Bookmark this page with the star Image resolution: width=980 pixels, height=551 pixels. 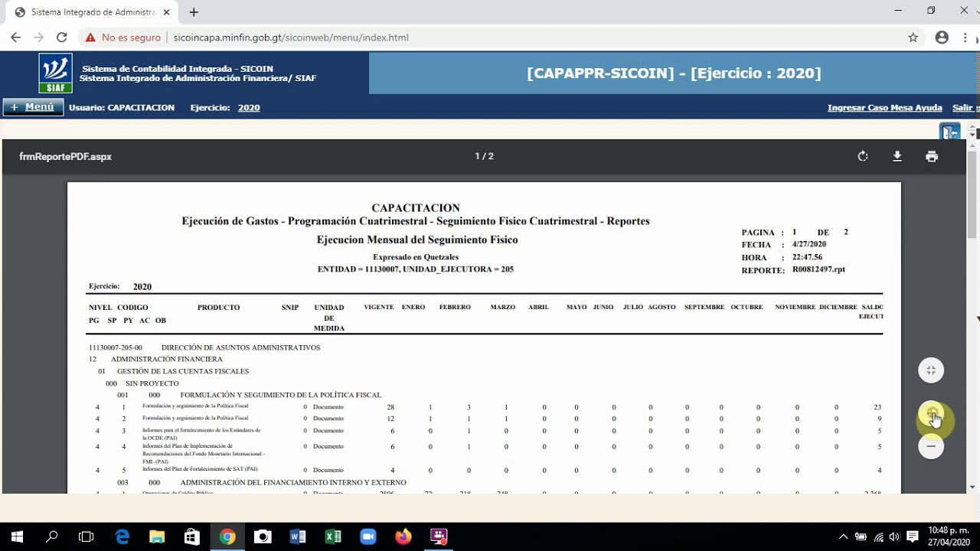pyautogui.click(x=913, y=37)
